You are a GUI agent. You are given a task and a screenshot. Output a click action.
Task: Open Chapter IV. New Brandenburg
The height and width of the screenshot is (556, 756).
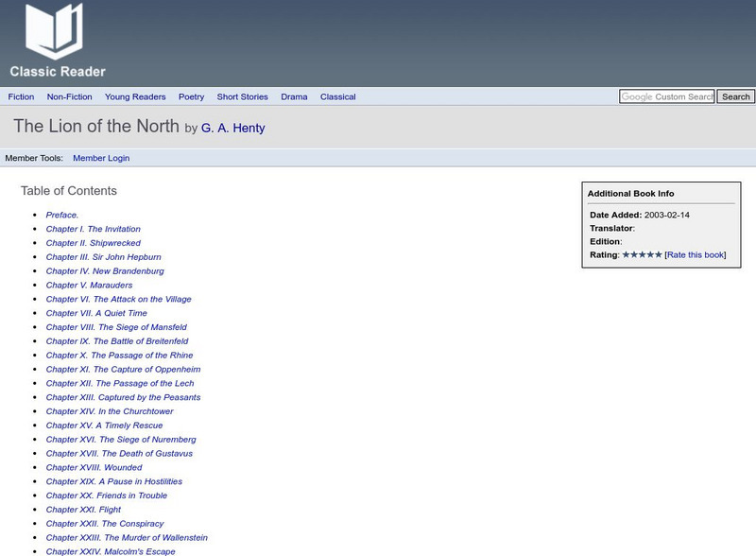[x=105, y=270]
